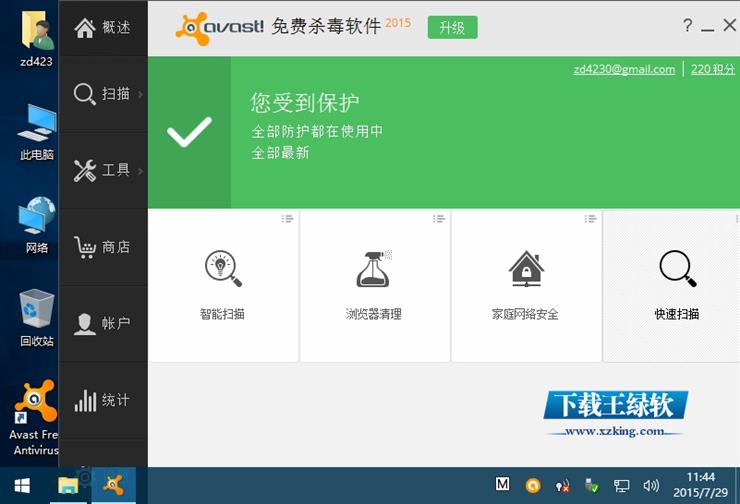This screenshot has width=740, height=504.
Task: Click the avast! logo in header
Action: 219,27
